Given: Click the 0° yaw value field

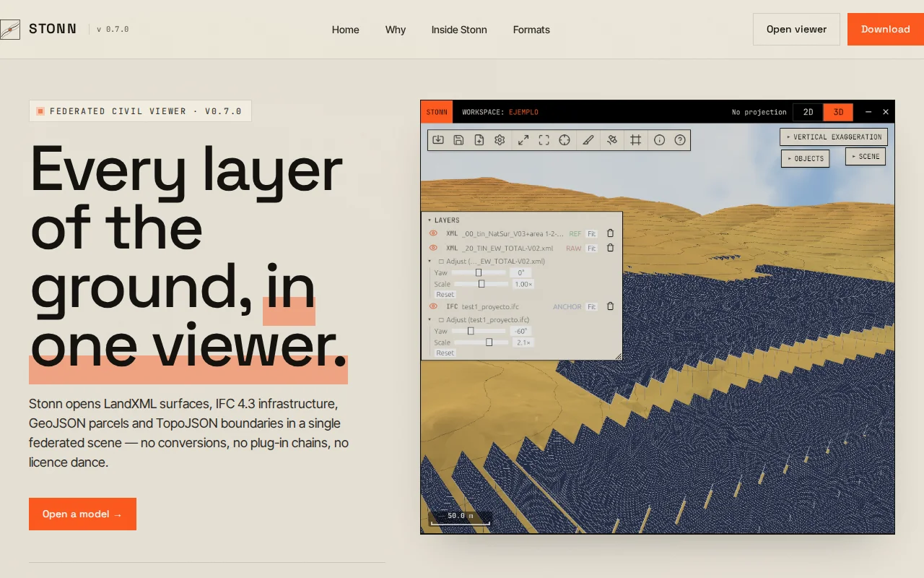Looking at the screenshot, I should click(x=520, y=272).
